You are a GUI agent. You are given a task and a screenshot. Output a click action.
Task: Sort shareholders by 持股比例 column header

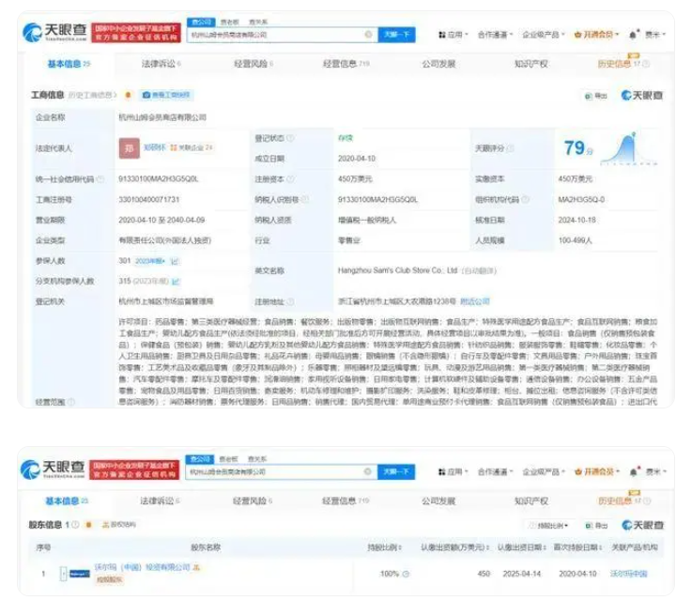pyautogui.click(x=384, y=547)
